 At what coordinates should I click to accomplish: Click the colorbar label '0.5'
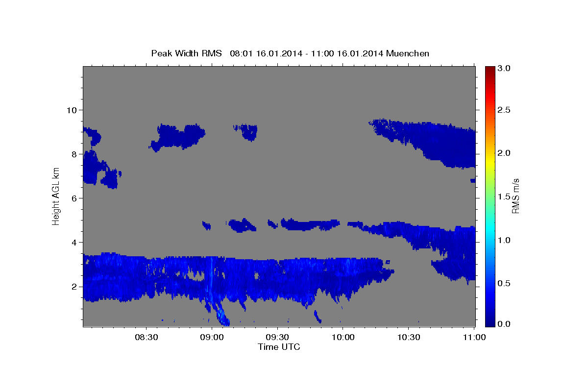point(504,283)
